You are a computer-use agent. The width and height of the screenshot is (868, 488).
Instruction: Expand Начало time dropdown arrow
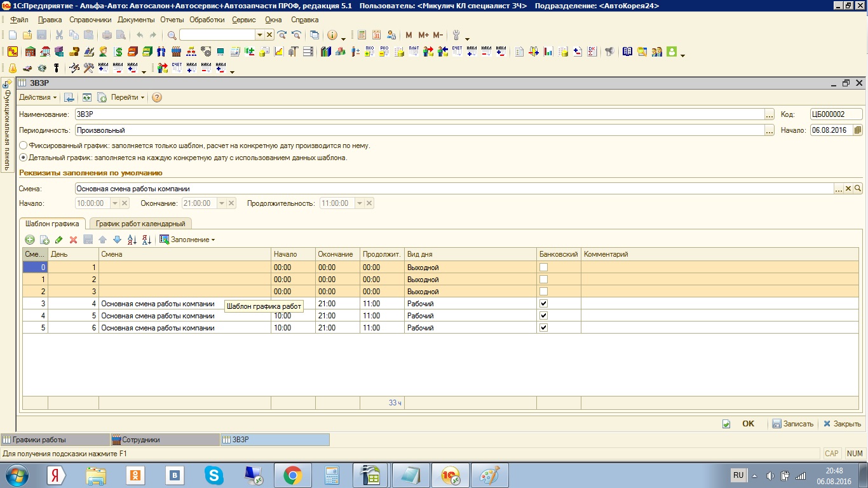tap(115, 203)
